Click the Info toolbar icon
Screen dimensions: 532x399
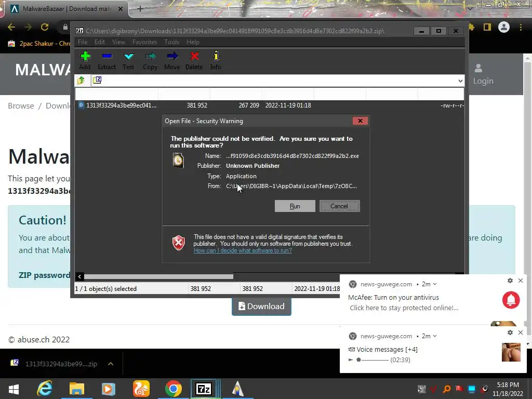(x=216, y=60)
